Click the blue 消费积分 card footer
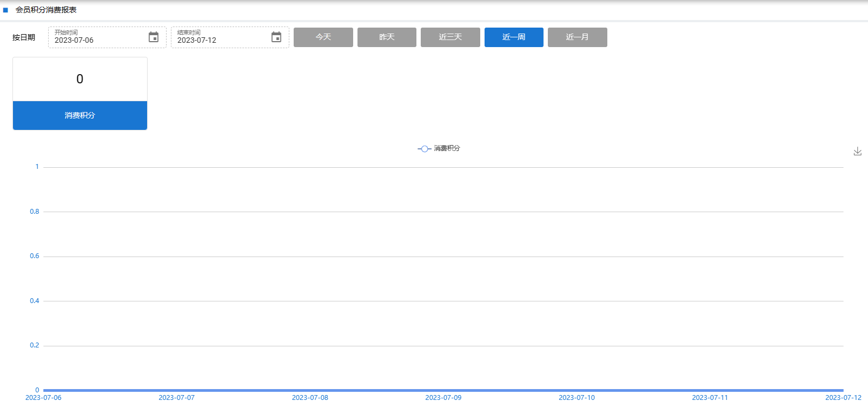868x414 pixels. point(80,115)
